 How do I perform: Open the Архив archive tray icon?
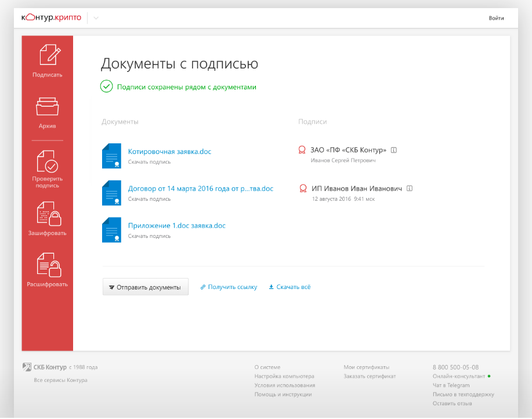click(x=48, y=106)
